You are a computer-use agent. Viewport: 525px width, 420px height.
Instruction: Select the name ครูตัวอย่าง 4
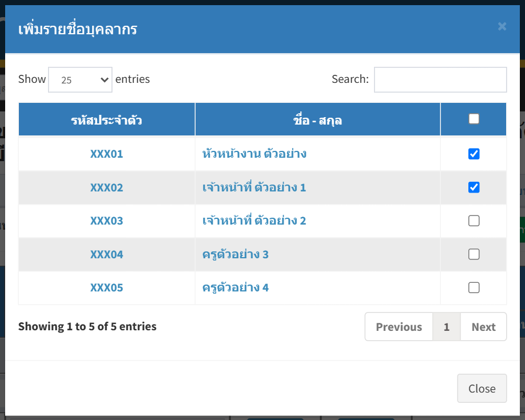click(236, 287)
